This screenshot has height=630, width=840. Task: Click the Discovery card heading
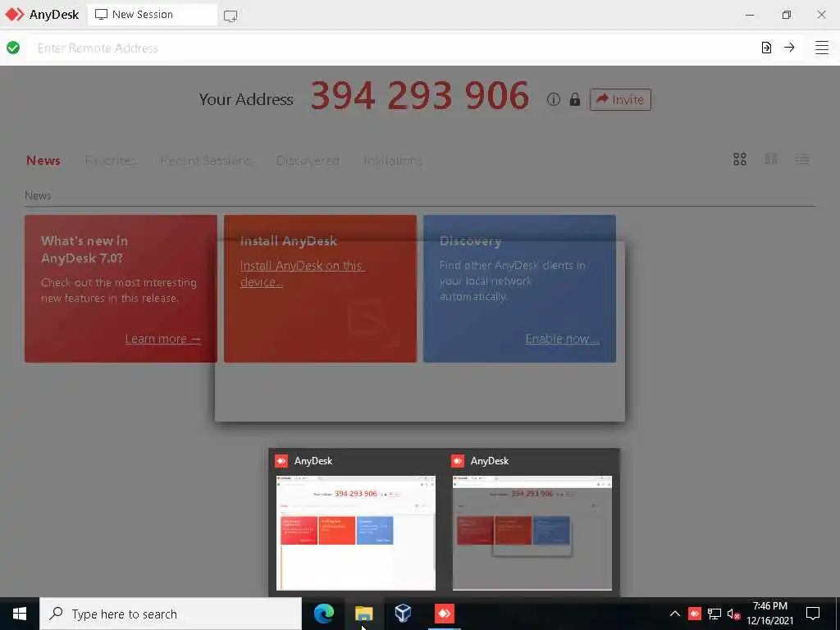[x=470, y=241]
